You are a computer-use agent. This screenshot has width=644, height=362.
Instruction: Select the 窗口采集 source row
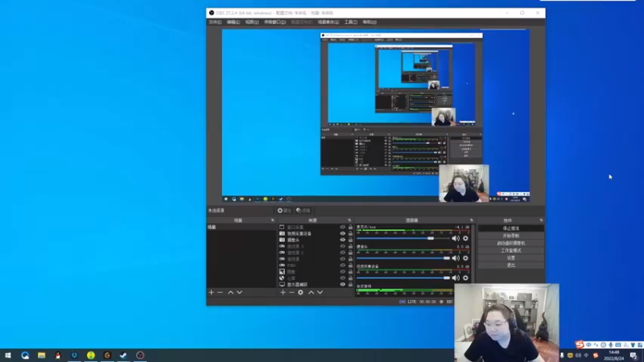[x=316, y=227]
